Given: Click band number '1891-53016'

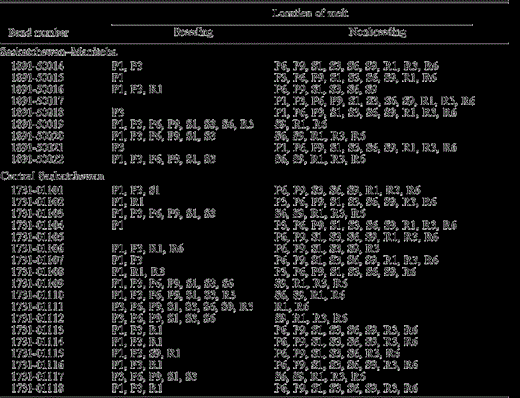Looking at the screenshot, I should tap(37, 89).
